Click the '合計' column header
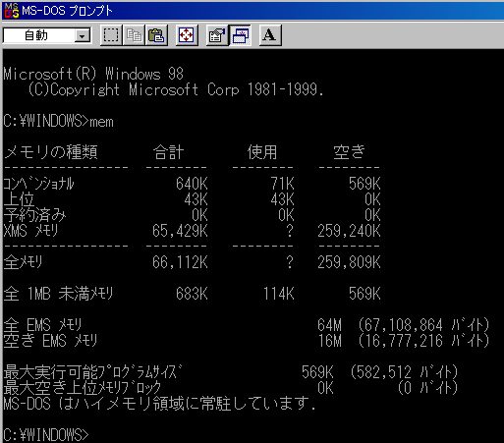 [168, 152]
